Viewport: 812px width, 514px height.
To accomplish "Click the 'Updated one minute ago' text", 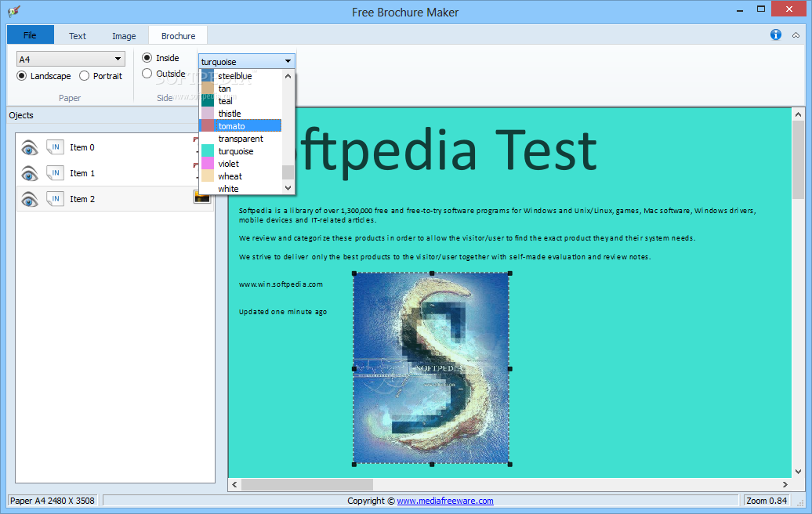I will tap(283, 312).
